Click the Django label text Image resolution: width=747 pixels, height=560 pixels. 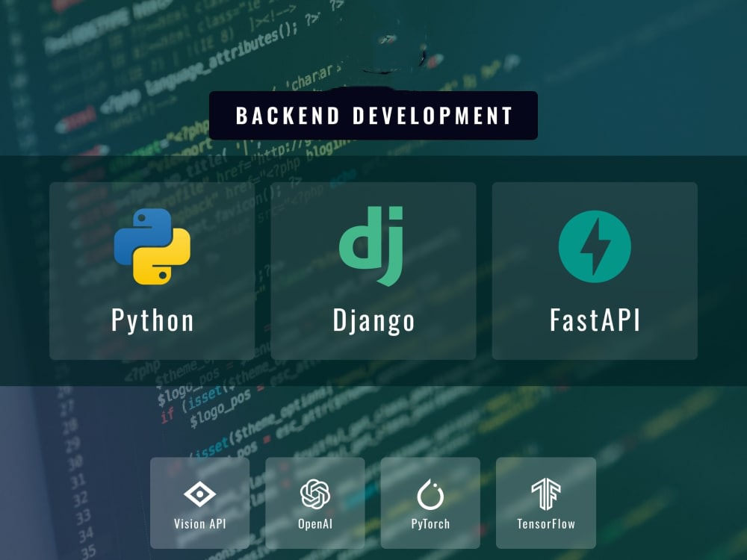373,320
